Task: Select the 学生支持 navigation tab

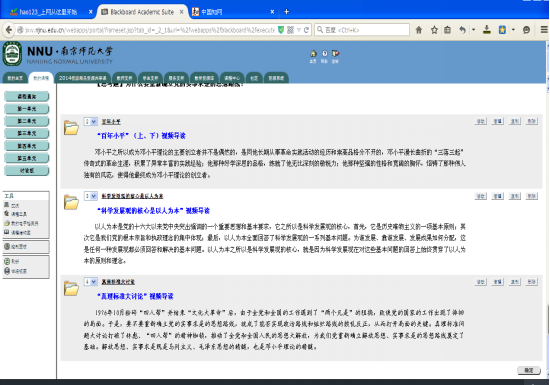Action: point(150,78)
